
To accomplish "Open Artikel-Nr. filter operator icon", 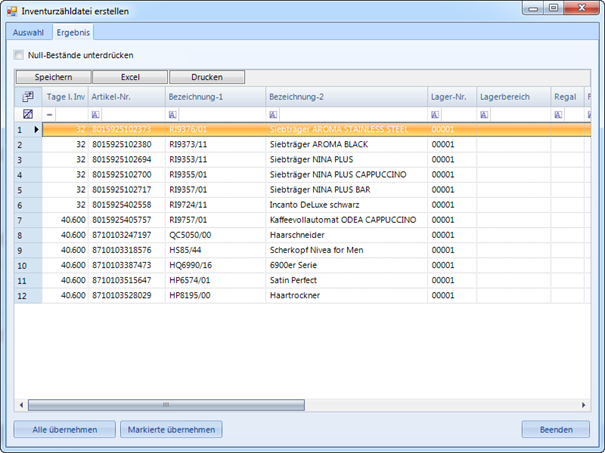I will coord(95,115).
